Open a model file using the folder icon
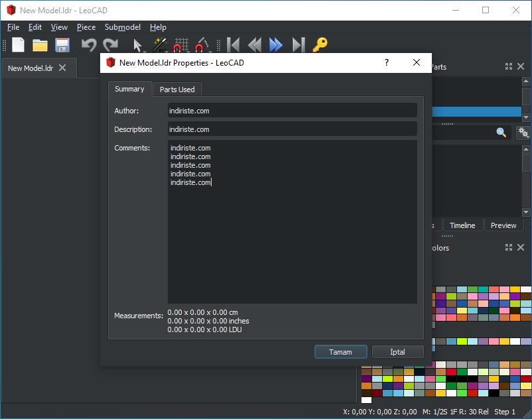 (x=40, y=45)
